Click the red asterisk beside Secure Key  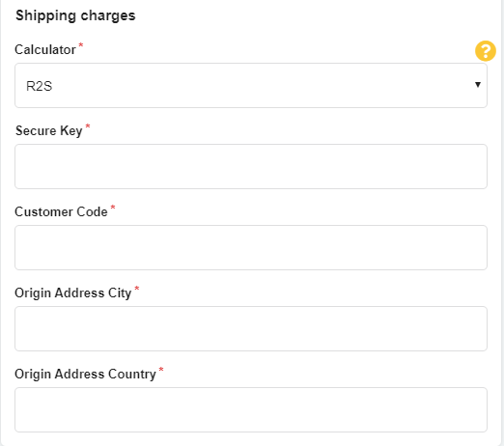click(x=88, y=125)
